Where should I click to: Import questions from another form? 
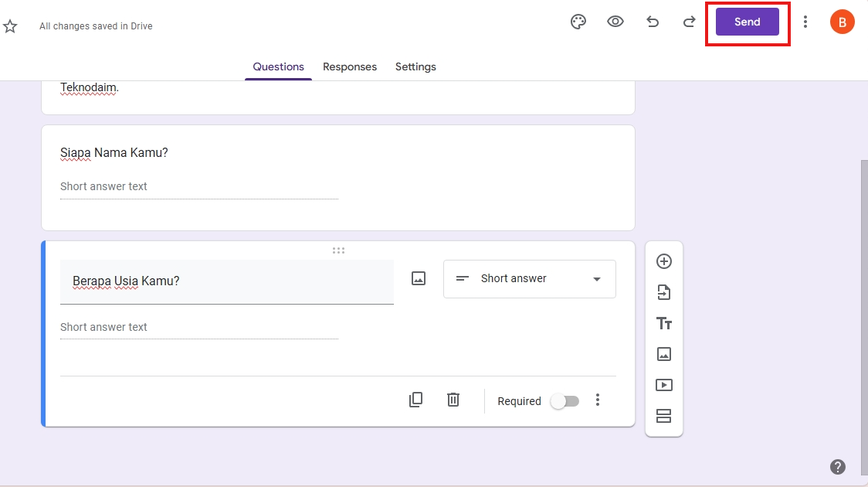664,292
